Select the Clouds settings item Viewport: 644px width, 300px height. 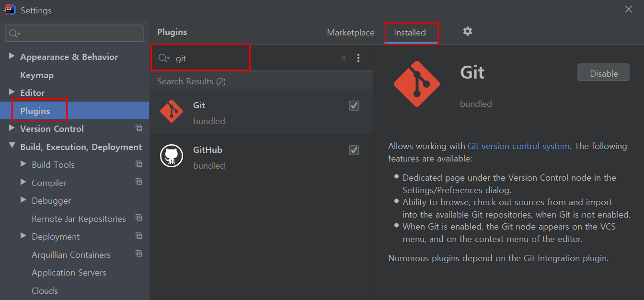(x=45, y=291)
